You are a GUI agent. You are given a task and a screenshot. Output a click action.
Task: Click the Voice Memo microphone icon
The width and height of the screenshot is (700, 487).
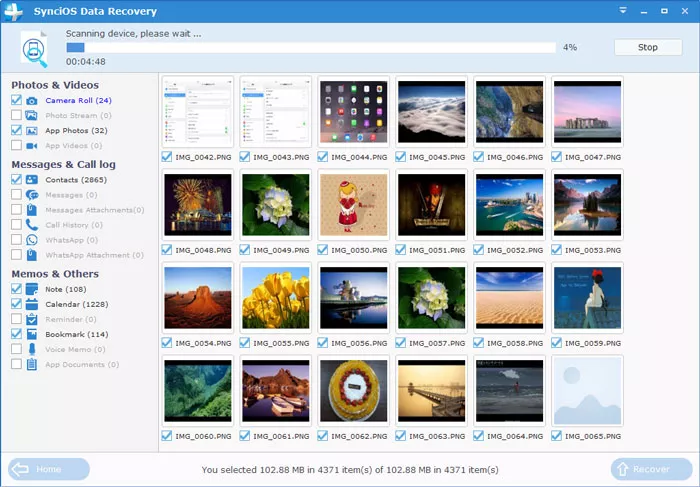pyautogui.click(x=32, y=349)
